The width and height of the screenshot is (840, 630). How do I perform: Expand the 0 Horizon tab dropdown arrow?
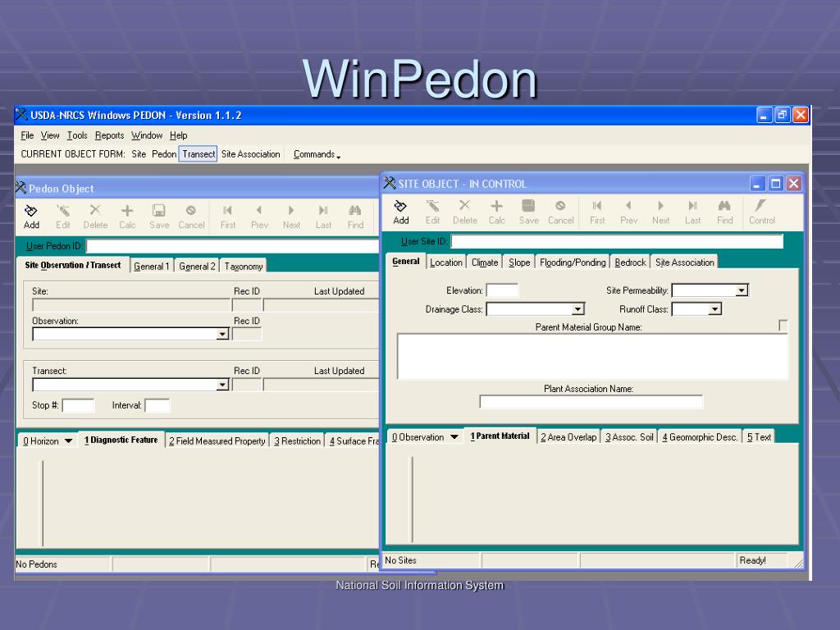(x=69, y=441)
